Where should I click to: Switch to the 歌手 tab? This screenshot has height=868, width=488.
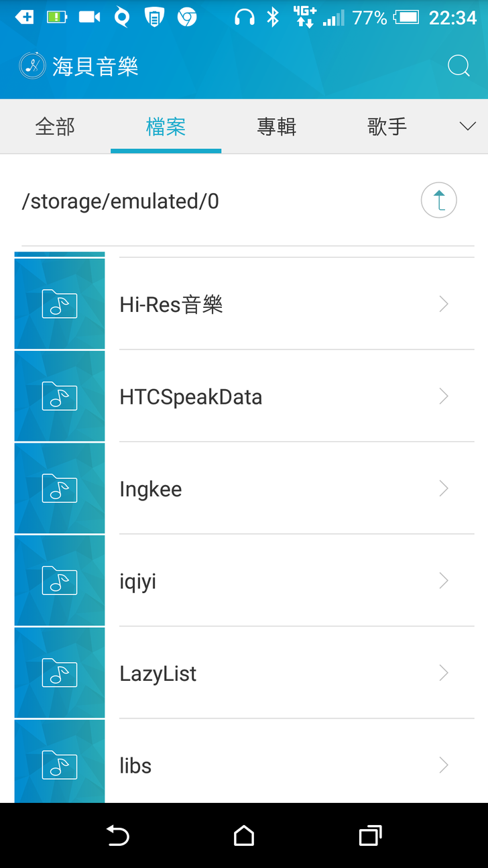(387, 126)
